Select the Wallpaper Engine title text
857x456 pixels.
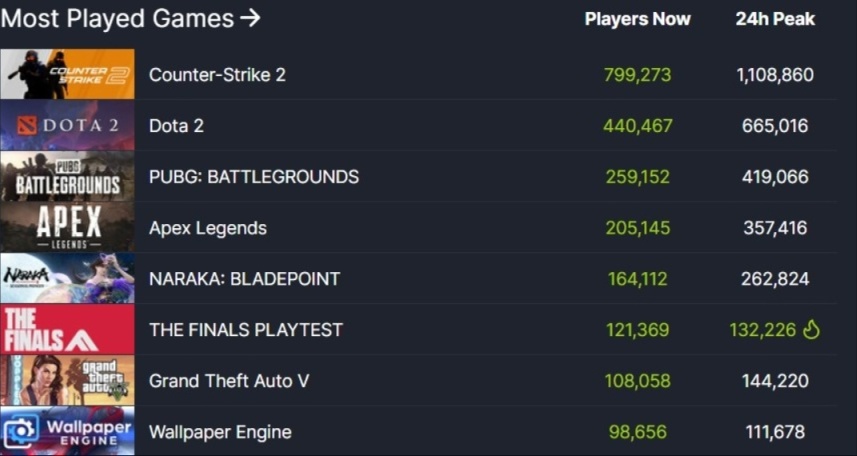coord(220,432)
